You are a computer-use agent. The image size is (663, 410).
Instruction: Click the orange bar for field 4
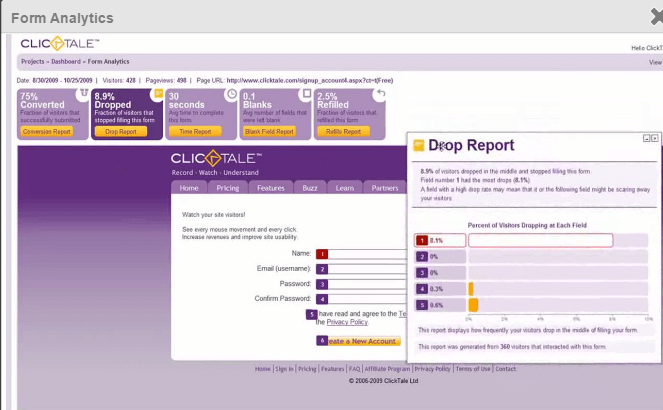pos(471,289)
